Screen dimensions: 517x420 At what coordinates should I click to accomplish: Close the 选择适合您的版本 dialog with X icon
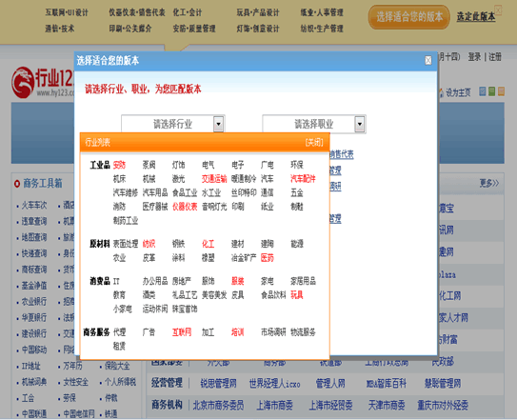coord(428,60)
